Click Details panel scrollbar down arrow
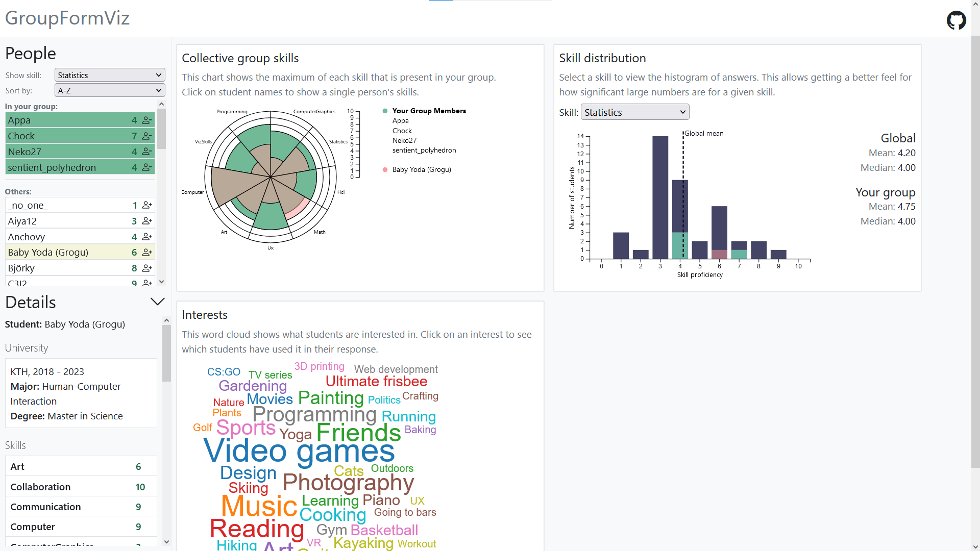This screenshot has width=980, height=551. coord(166,542)
